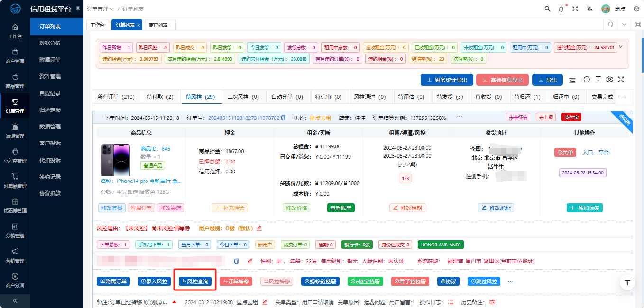The image size is (644, 308).
Task: Switch to the 商户列表 page tab
Action: pyautogui.click(x=159, y=25)
